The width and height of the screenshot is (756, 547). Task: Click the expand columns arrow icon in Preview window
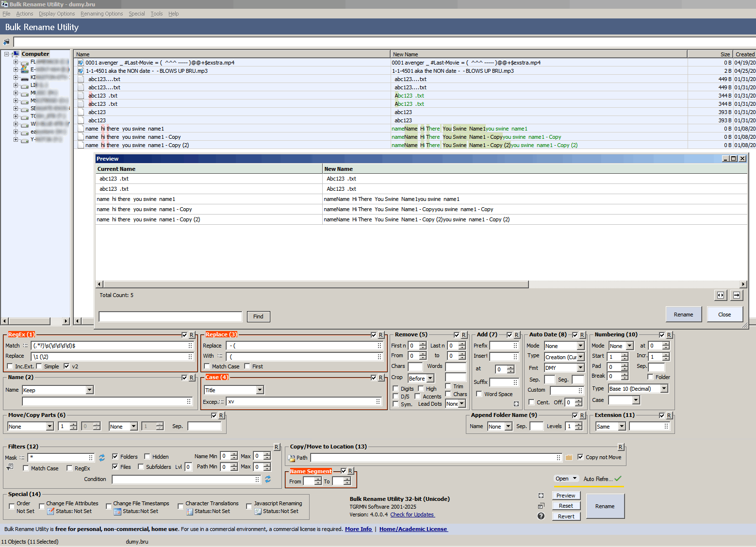737,295
